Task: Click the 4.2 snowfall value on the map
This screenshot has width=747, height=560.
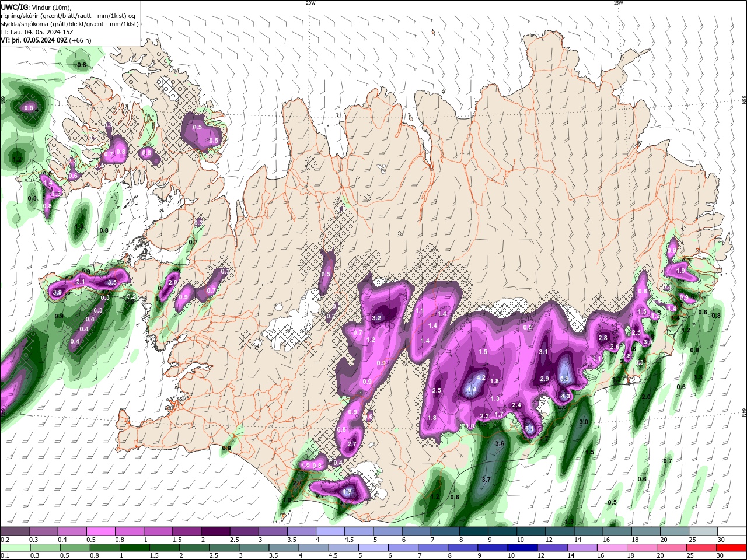Action: coord(481,377)
